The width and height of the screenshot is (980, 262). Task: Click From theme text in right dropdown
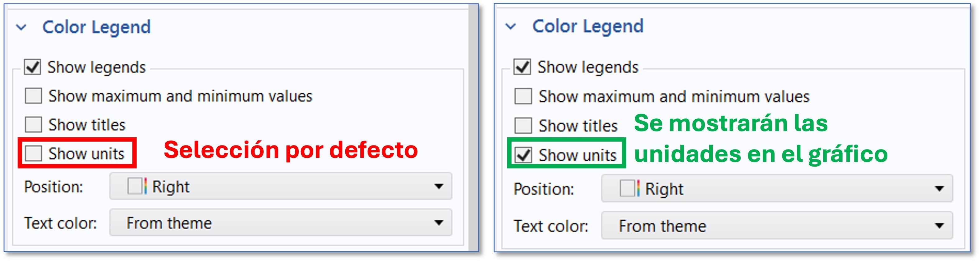click(x=662, y=226)
